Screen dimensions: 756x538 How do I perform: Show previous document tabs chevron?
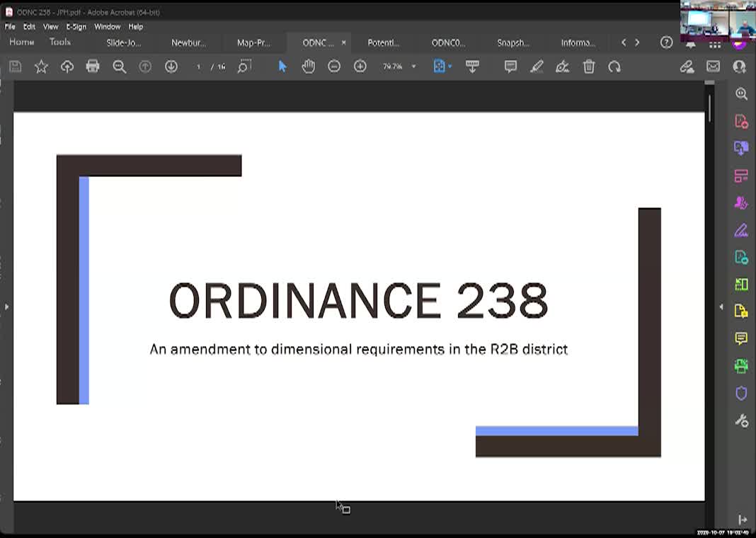click(x=624, y=42)
